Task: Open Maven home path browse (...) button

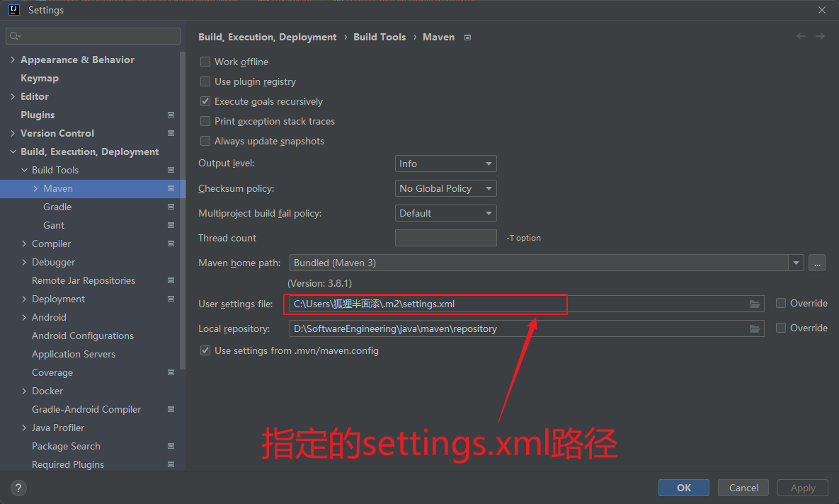Action: point(817,262)
